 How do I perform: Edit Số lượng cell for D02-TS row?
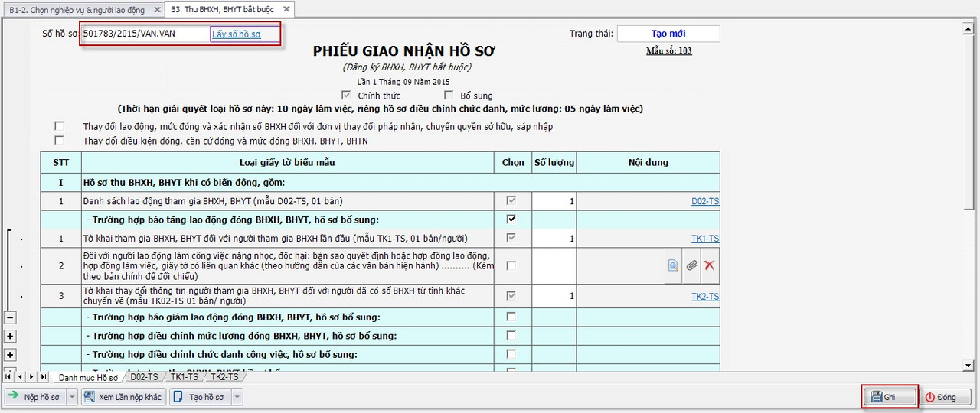point(554,201)
